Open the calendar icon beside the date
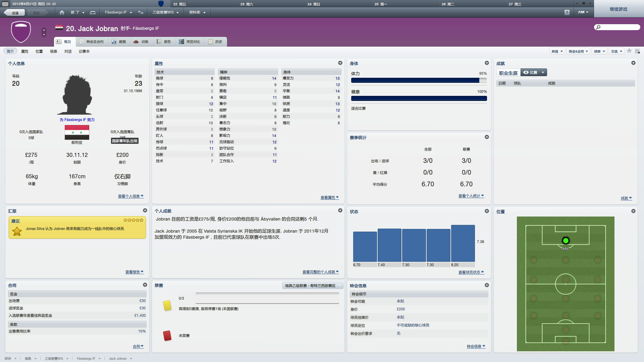644x362 pixels. coord(5,4)
